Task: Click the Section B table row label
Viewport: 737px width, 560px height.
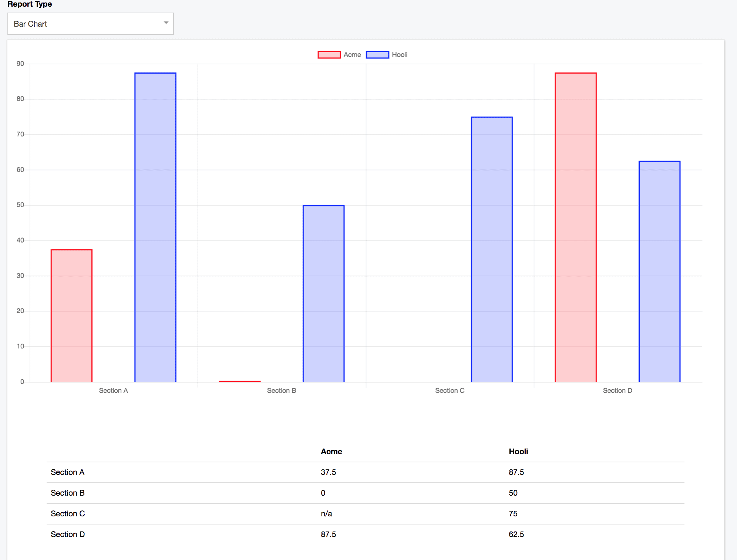Action: pos(68,493)
